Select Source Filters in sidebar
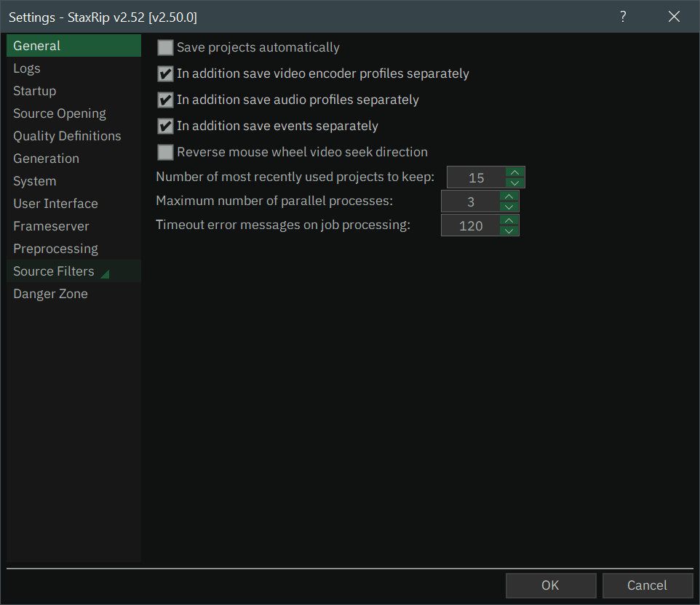 point(73,271)
